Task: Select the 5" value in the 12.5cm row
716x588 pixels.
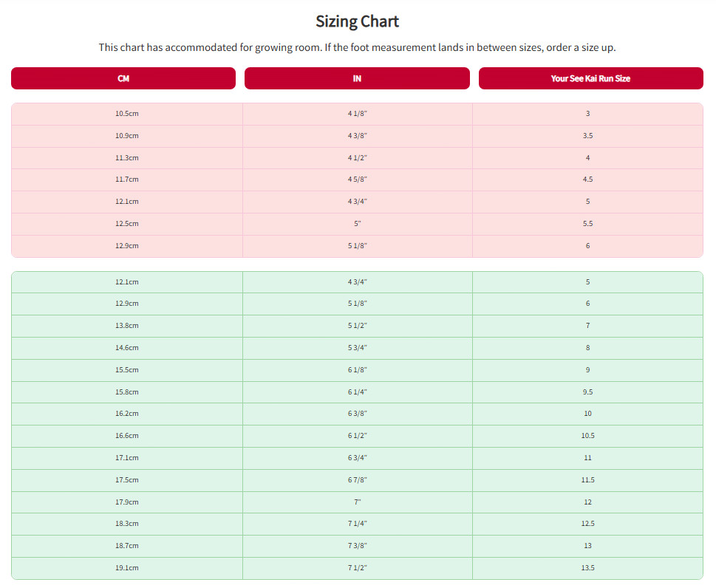Action: [358, 224]
